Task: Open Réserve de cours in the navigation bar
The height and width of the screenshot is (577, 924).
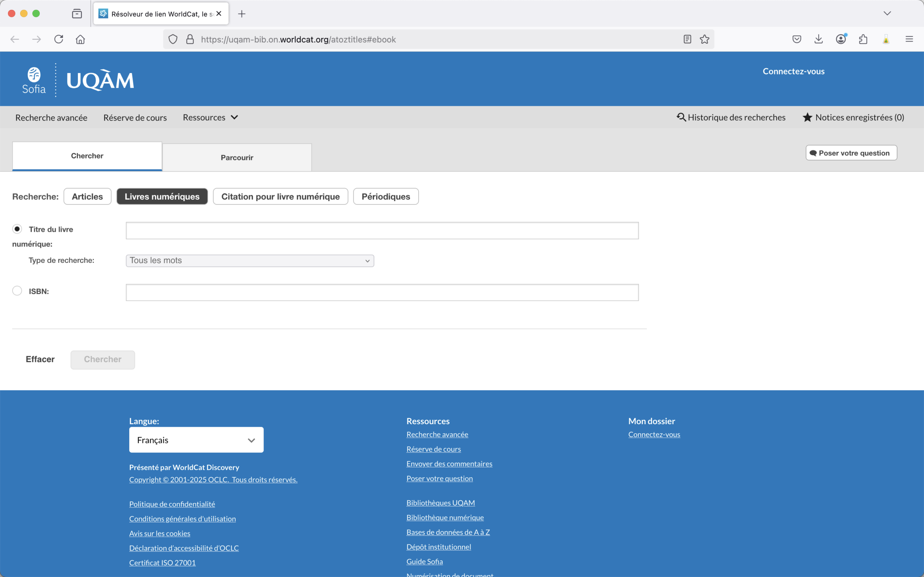Action: pos(135,118)
